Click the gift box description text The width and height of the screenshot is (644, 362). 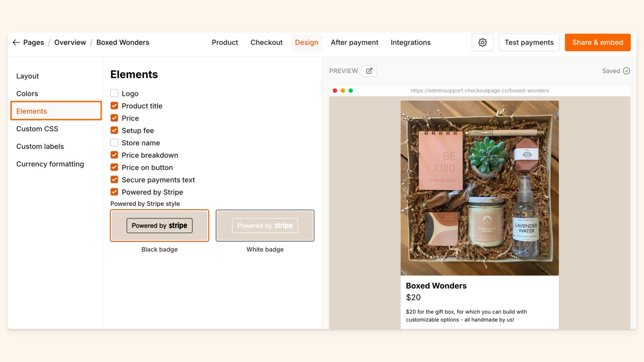[x=466, y=316]
